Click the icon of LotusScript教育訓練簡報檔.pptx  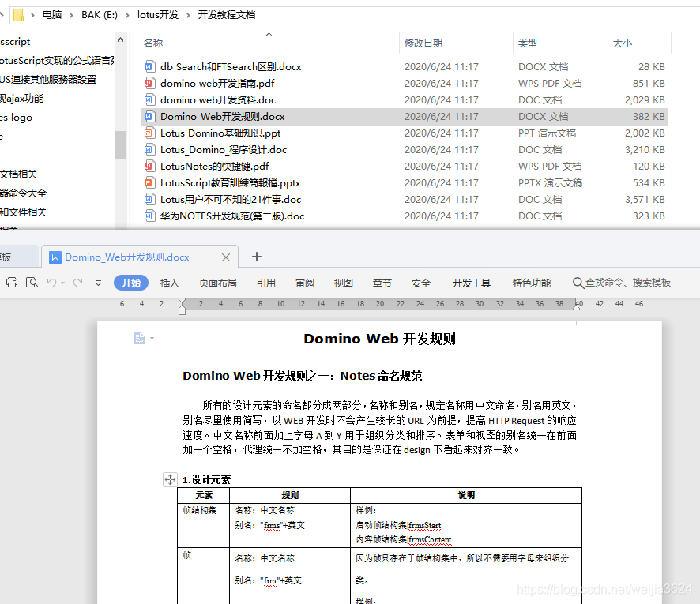149,182
